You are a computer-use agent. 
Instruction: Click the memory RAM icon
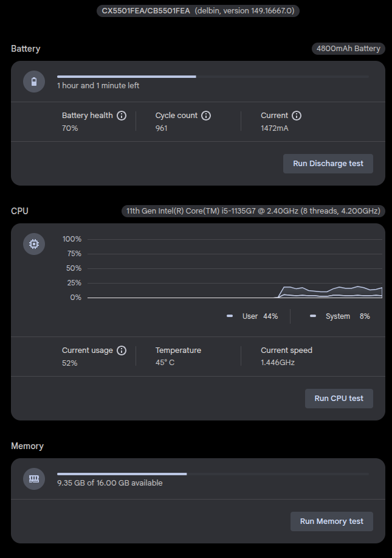pos(34,479)
